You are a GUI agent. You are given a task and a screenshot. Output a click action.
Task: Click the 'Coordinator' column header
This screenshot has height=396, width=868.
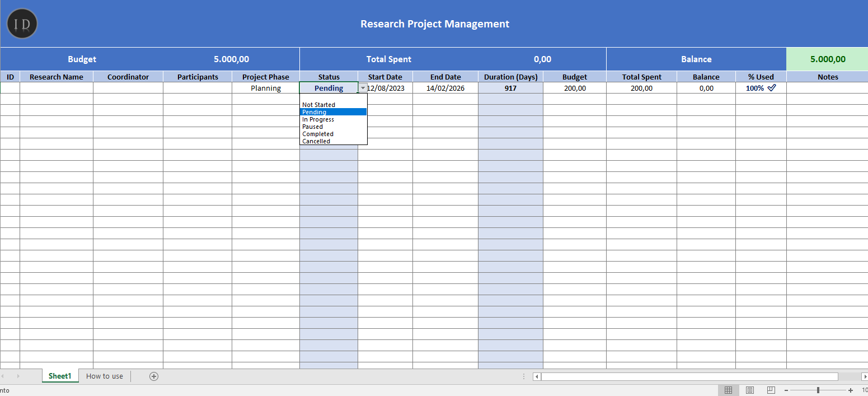coord(128,77)
